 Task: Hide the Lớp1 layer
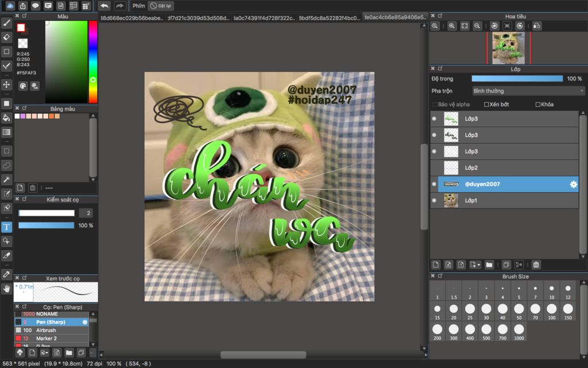[434, 201]
